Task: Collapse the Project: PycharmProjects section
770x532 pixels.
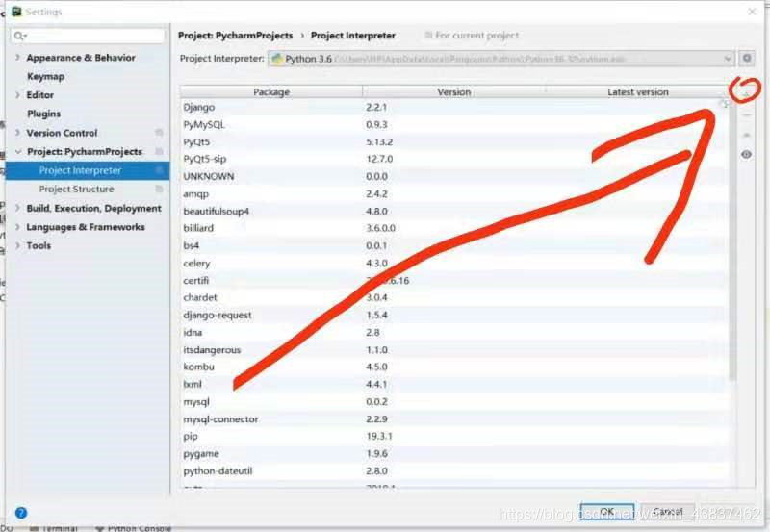Action: (x=18, y=152)
